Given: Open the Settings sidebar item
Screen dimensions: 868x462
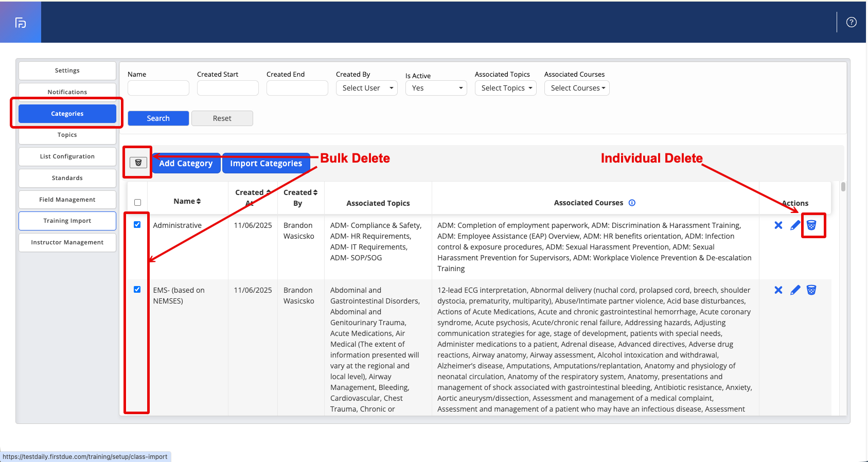Looking at the screenshot, I should (67, 70).
